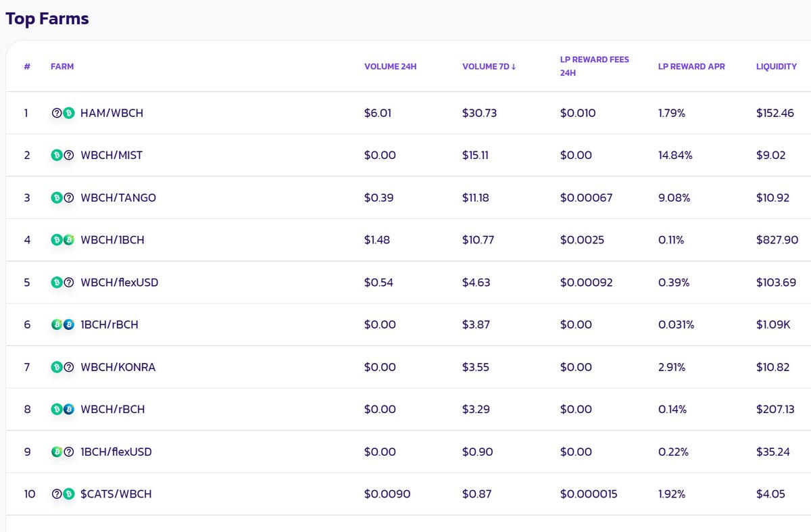Viewport: 811px width, 532px height.
Task: Click WBCH/flexUSD 24H volume $0.54
Action: click(x=378, y=282)
